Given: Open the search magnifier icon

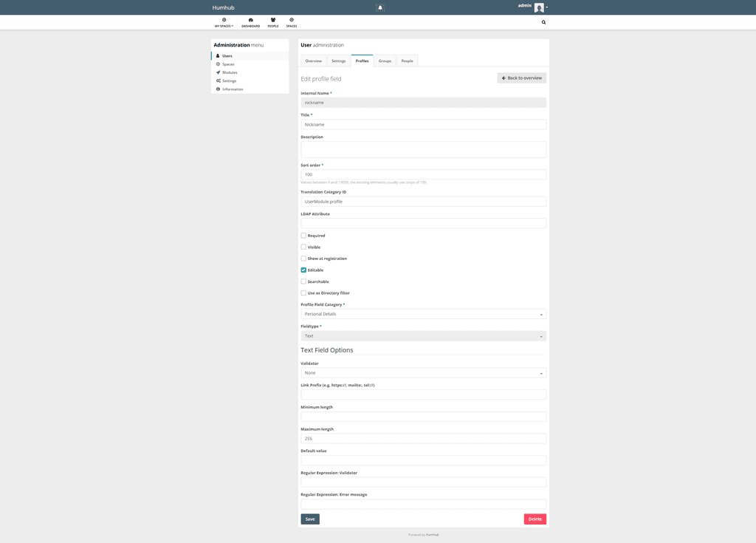Looking at the screenshot, I should pos(543,22).
